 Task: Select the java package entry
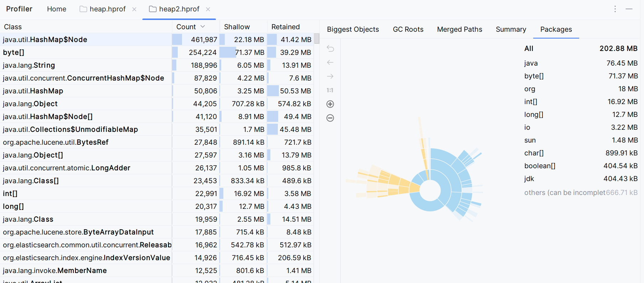coord(531,63)
